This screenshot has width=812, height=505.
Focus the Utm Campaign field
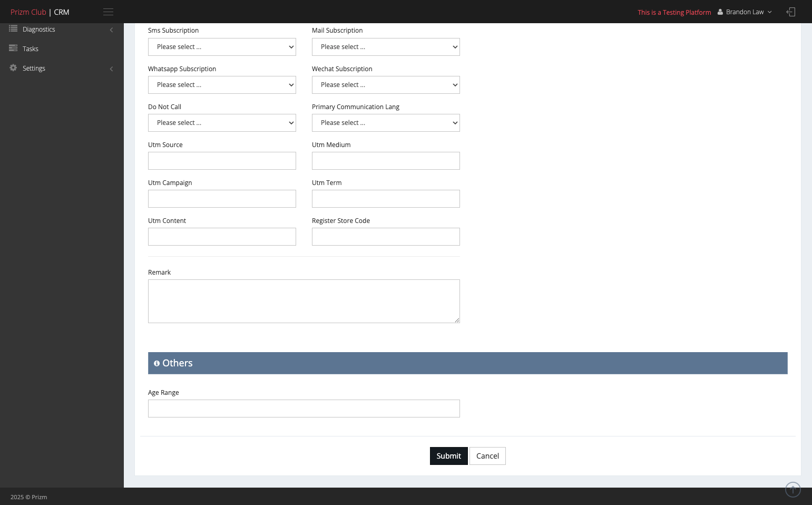[x=222, y=199]
